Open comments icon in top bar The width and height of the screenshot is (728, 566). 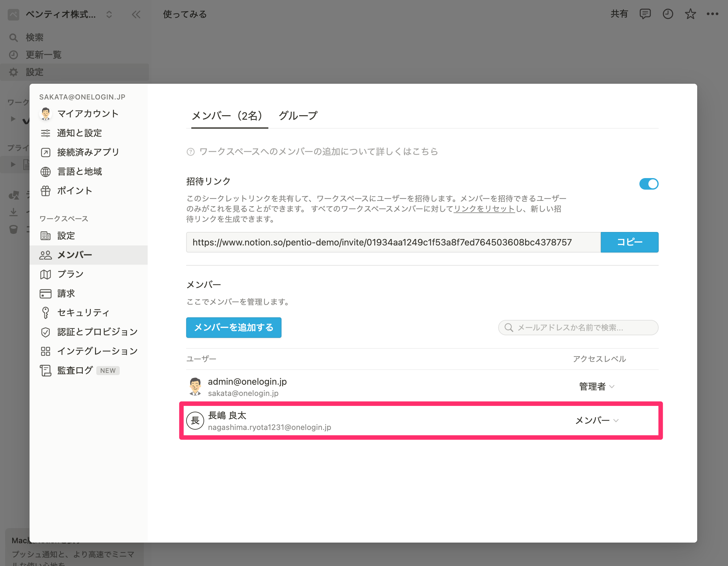click(645, 14)
